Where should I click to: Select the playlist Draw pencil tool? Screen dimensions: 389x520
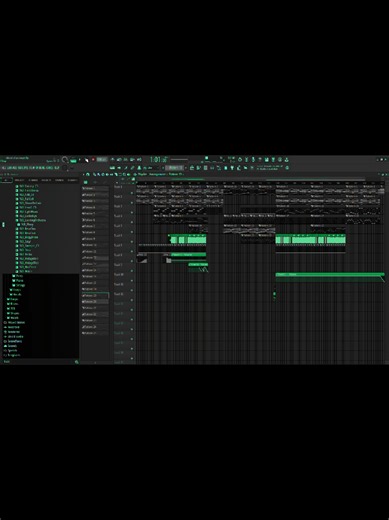pyautogui.click(x=94, y=174)
